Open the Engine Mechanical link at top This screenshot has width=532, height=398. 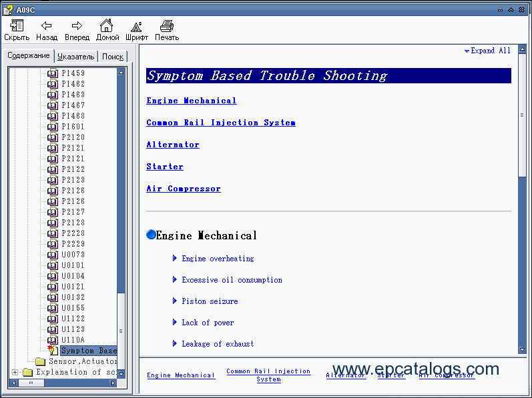[x=192, y=101]
